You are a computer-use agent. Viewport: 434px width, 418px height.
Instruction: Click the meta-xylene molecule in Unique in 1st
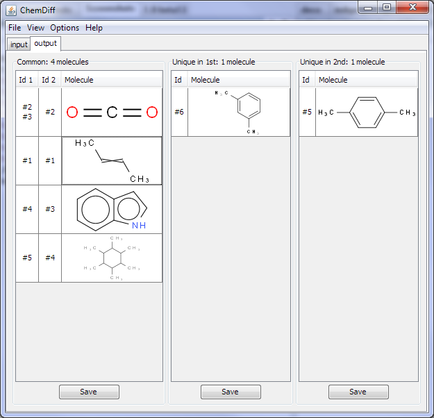pyautogui.click(x=239, y=112)
